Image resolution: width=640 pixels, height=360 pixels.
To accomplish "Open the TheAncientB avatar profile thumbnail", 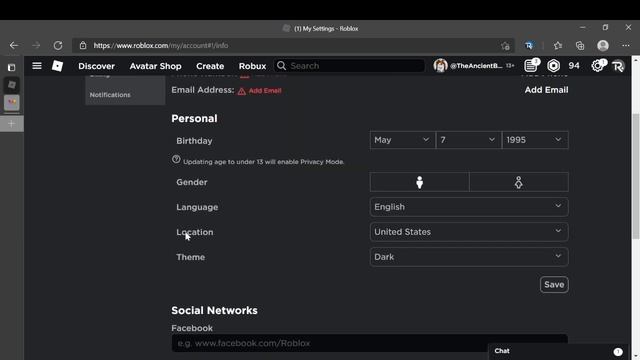I will [x=440, y=66].
